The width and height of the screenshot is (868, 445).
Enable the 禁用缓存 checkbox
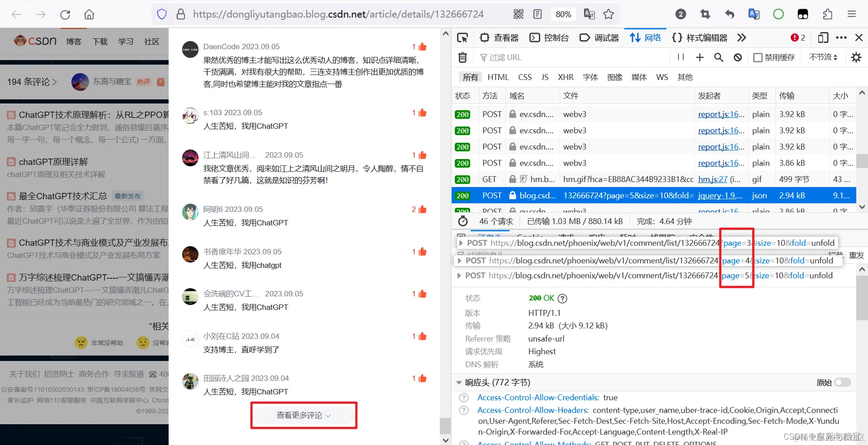click(x=758, y=57)
